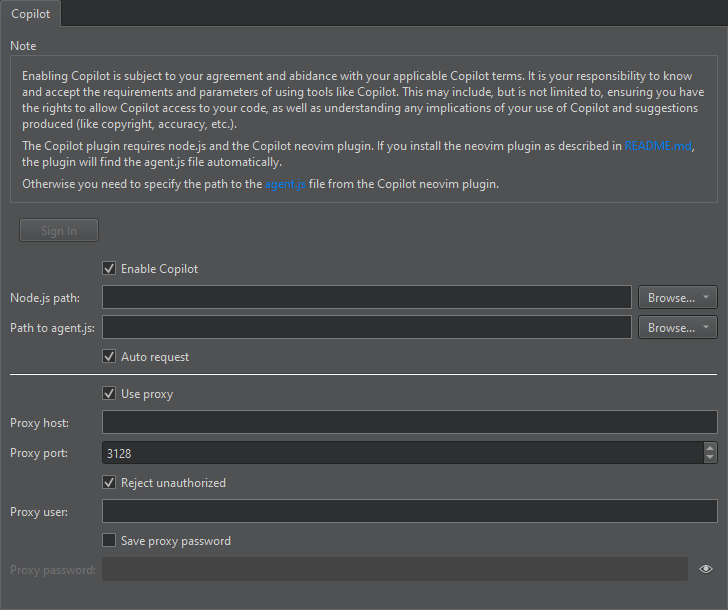Toggle Reject unauthorized checkbox
The image size is (728, 610).
pos(109,483)
